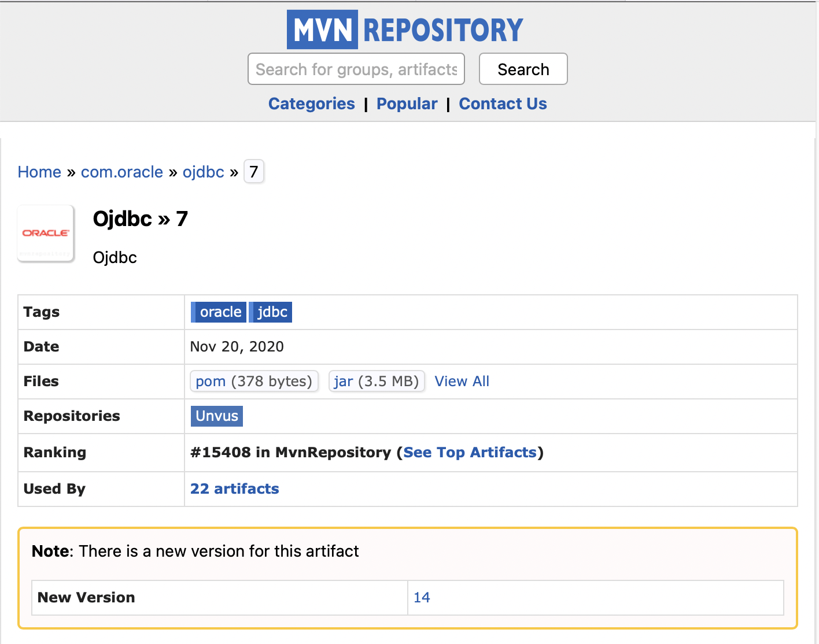Screen dimensions: 819x644
Task: Click the version 7 breadcrumb badge
Action: (254, 172)
